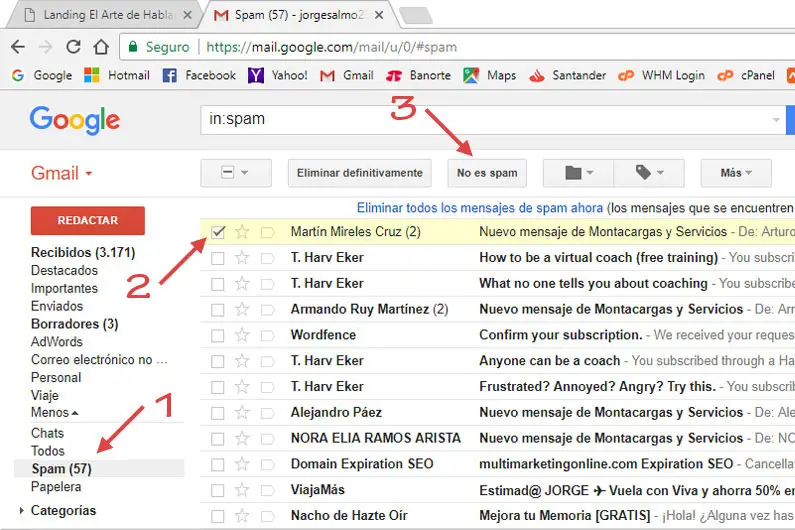
Task: Open the Santander bookmark
Action: (x=567, y=76)
